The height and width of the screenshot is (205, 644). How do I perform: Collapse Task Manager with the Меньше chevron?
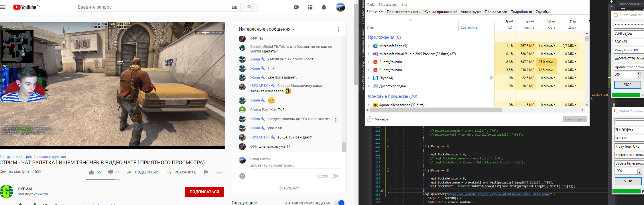coord(370,119)
